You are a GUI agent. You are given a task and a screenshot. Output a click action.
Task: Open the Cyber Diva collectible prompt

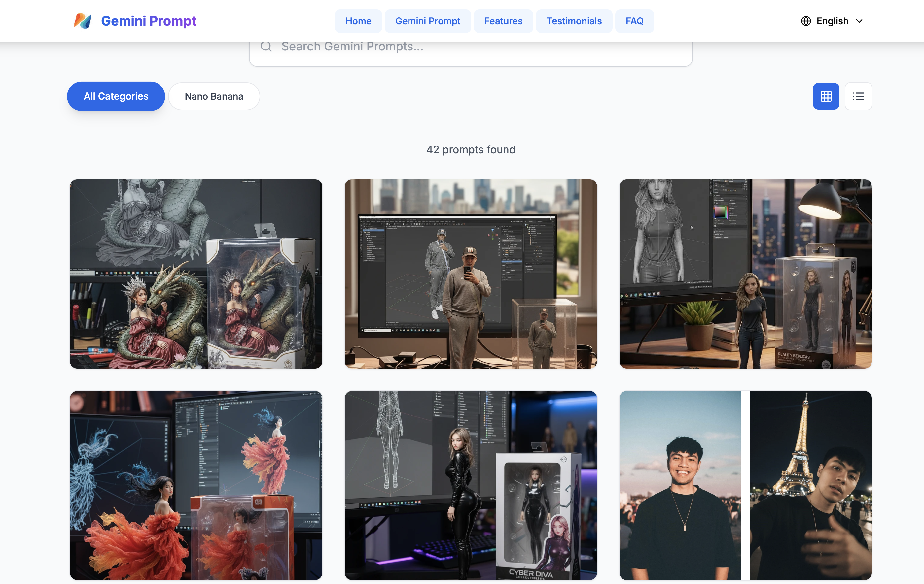471,485
